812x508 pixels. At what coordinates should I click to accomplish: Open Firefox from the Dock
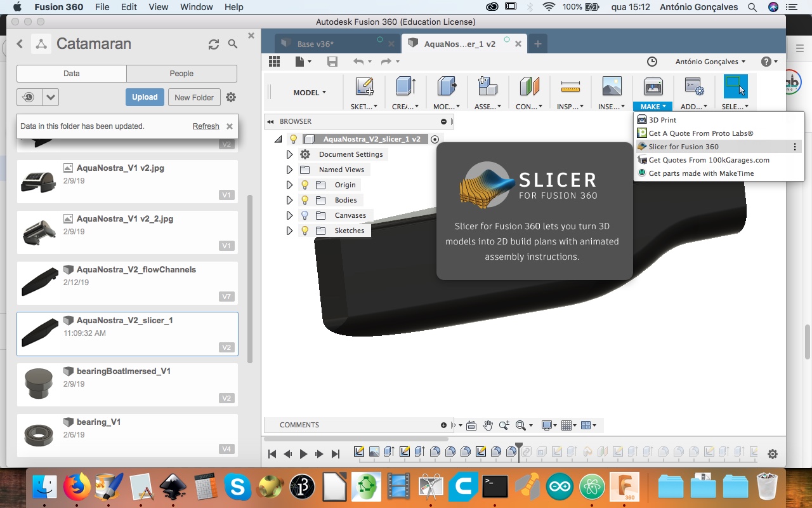pos(77,487)
